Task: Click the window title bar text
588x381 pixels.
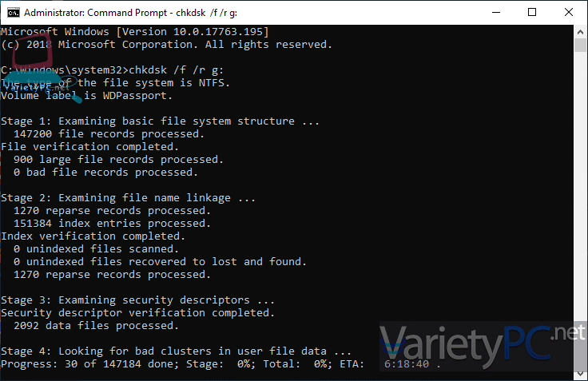Action: click(x=130, y=13)
